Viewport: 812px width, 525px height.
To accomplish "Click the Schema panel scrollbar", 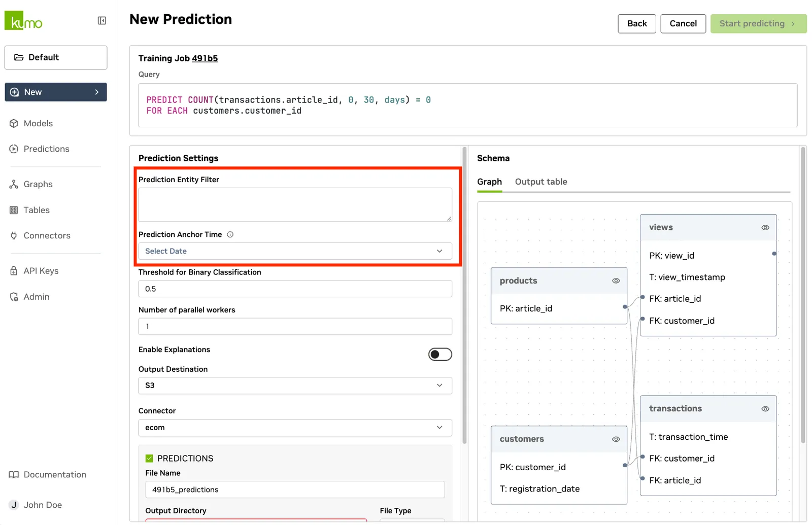I will [x=803, y=295].
